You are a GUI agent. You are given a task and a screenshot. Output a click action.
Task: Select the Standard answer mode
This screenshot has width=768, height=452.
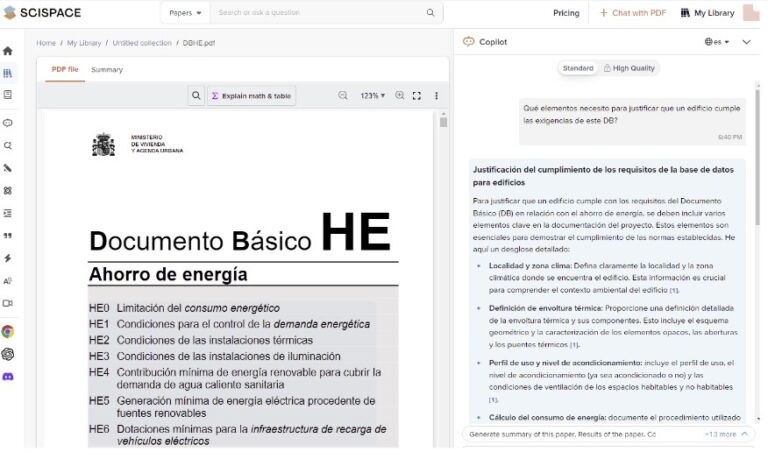click(578, 68)
